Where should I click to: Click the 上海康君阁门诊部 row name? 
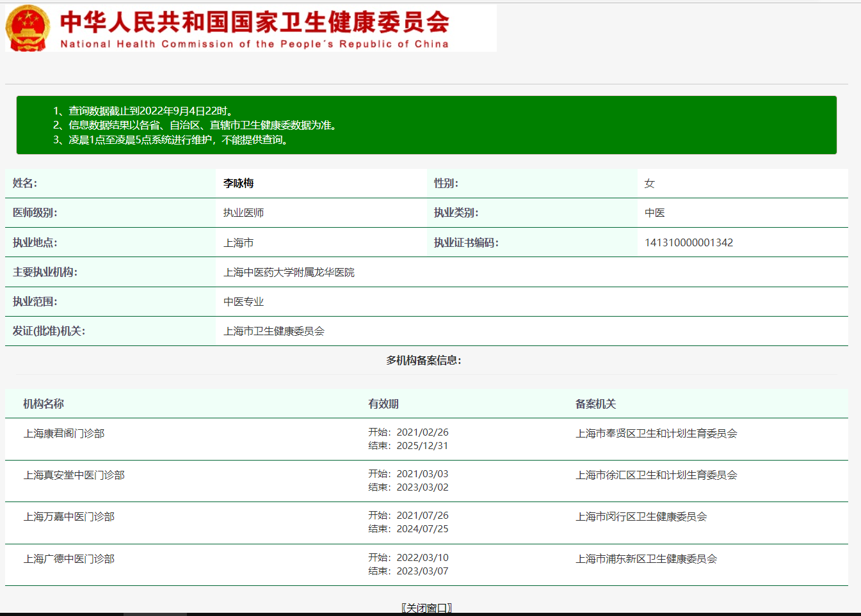point(64,434)
